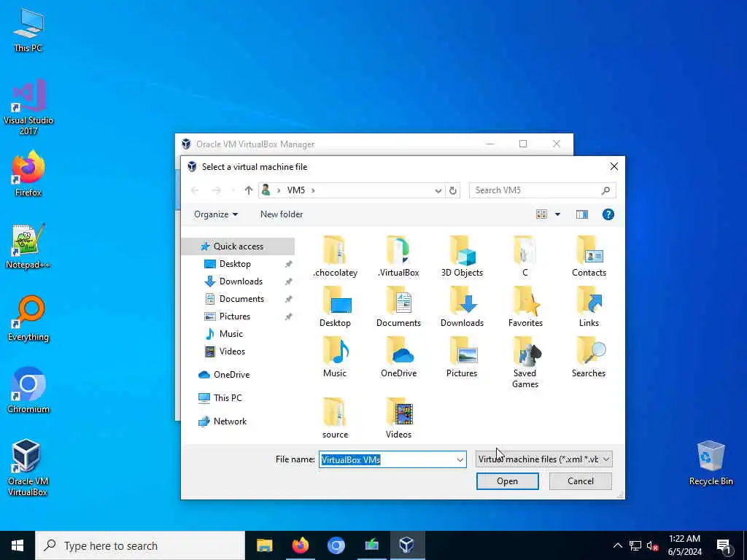Open the Recycle Bin
The width and height of the screenshot is (747, 560).
[711, 463]
